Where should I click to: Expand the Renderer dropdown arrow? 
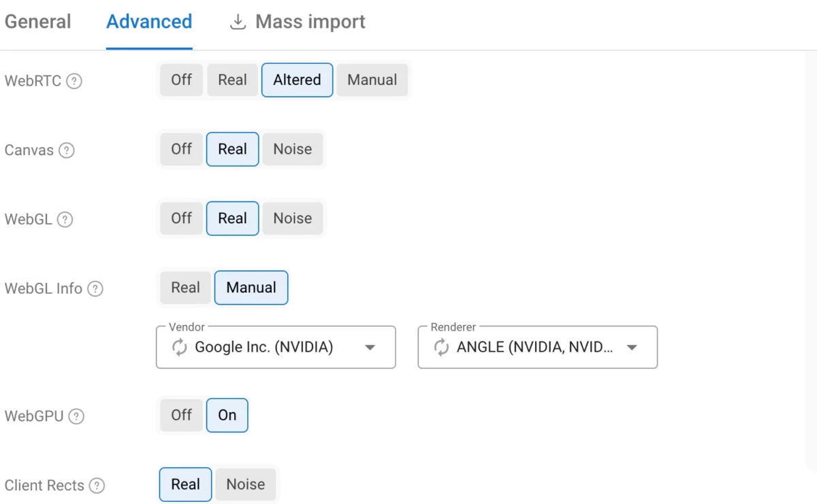tap(632, 348)
